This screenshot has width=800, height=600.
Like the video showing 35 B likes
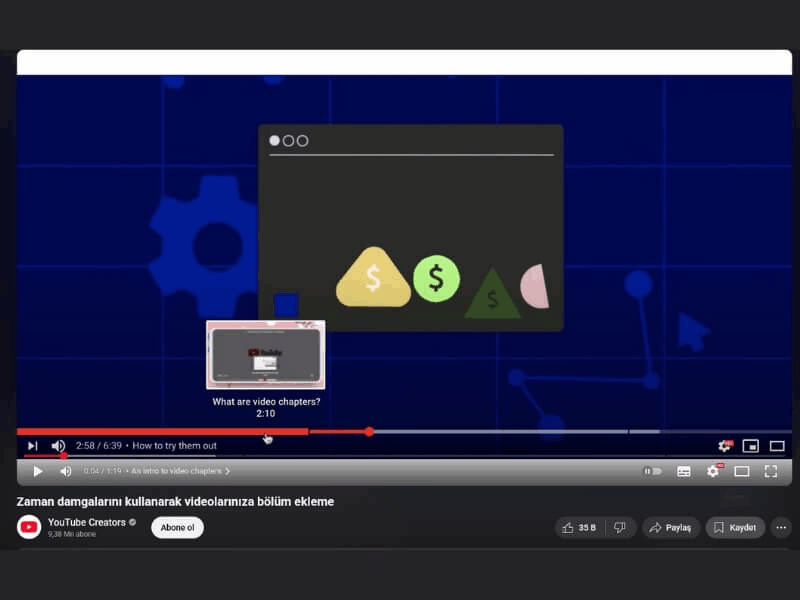(580, 527)
